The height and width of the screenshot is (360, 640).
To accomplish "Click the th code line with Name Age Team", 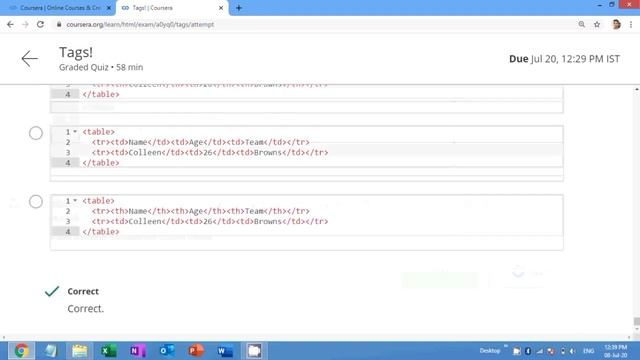I will [x=200, y=211].
